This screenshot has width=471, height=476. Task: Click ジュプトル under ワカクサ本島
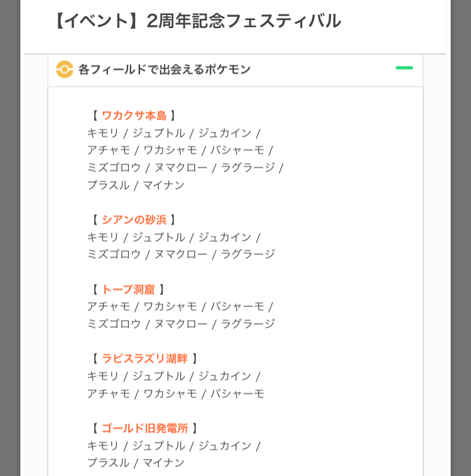158,133
